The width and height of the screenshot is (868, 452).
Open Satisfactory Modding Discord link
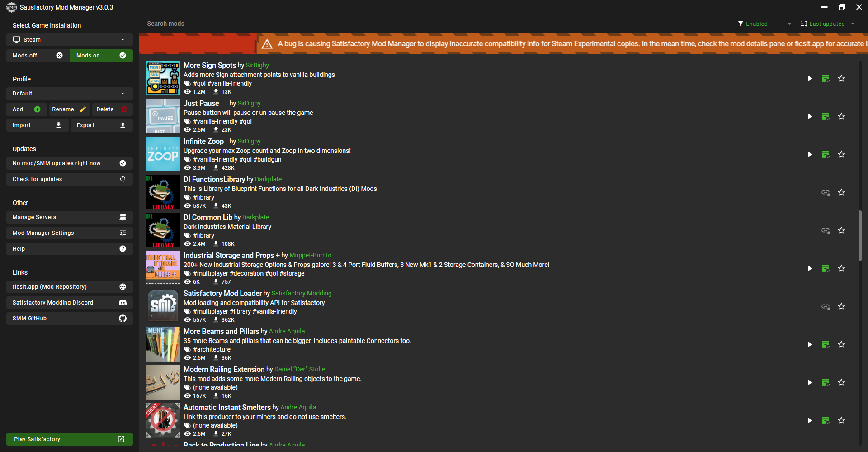tap(70, 303)
